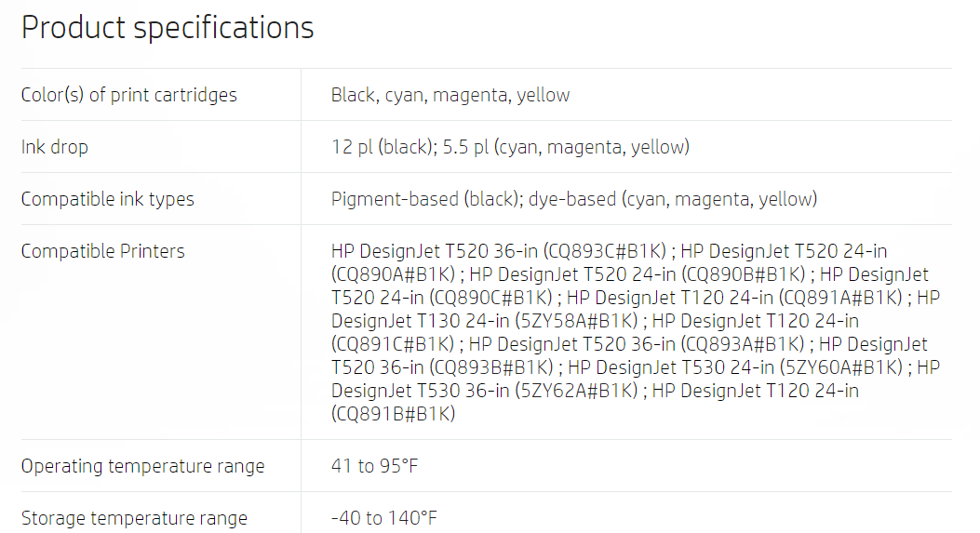Click HP DesignJet T530 36-in (5ZY62A#B1K) entry

[x=484, y=391]
